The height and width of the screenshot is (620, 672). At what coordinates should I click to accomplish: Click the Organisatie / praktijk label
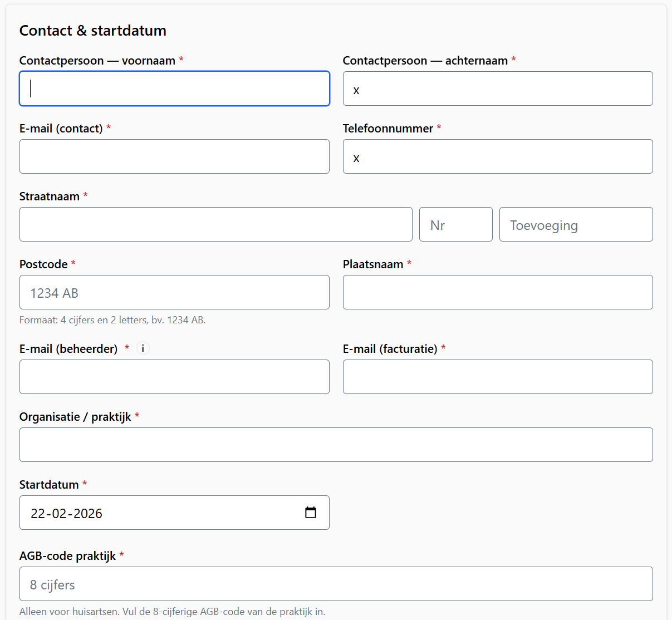(75, 417)
